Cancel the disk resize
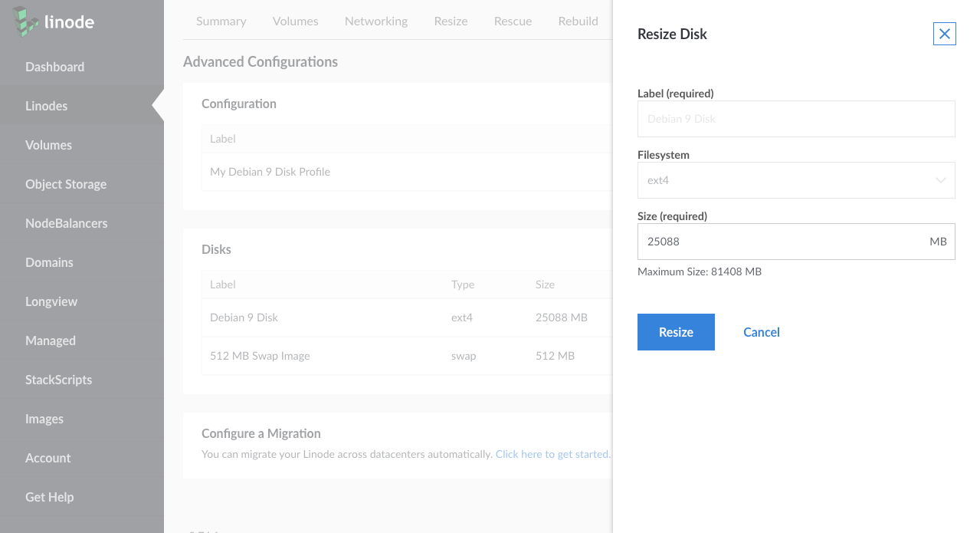980x533 pixels. point(761,332)
